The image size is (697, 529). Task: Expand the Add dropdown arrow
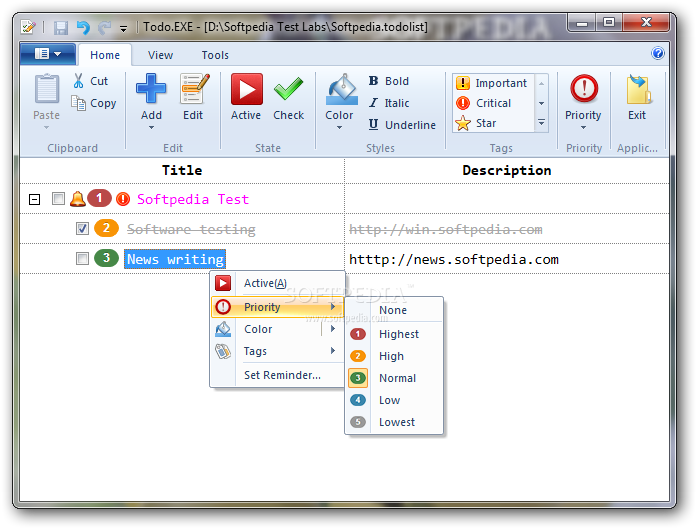click(x=152, y=128)
